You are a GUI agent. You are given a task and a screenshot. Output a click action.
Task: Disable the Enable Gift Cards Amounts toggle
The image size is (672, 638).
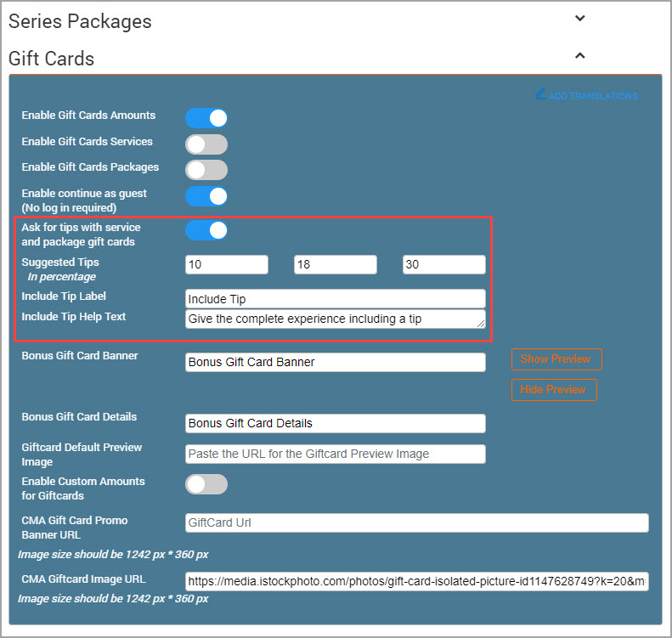point(206,118)
